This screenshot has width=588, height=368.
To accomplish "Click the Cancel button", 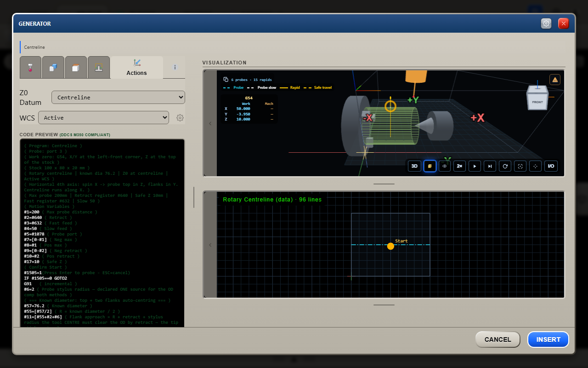I will point(498,339).
